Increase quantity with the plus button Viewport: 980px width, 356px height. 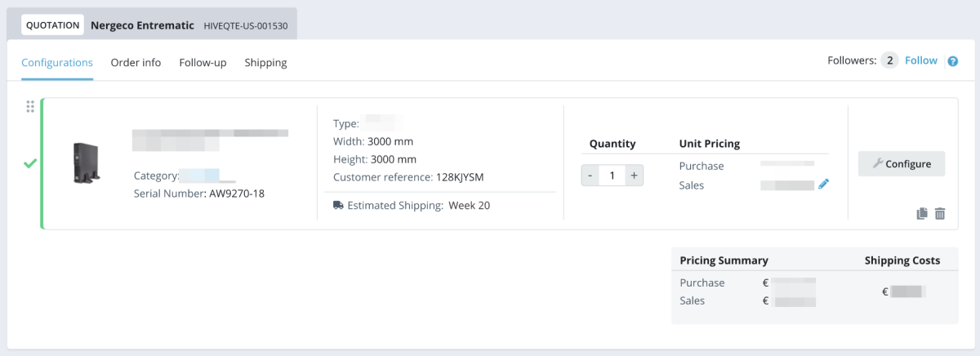click(x=634, y=175)
